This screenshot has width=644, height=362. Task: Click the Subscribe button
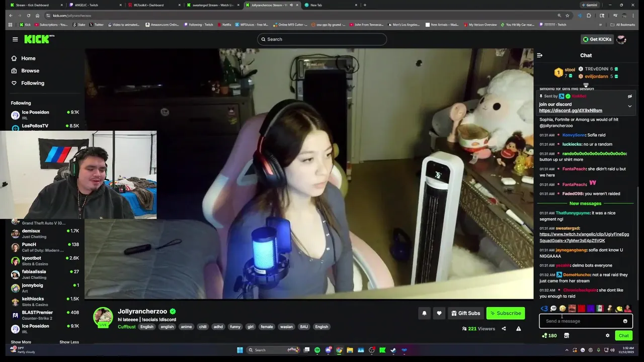(x=505, y=313)
